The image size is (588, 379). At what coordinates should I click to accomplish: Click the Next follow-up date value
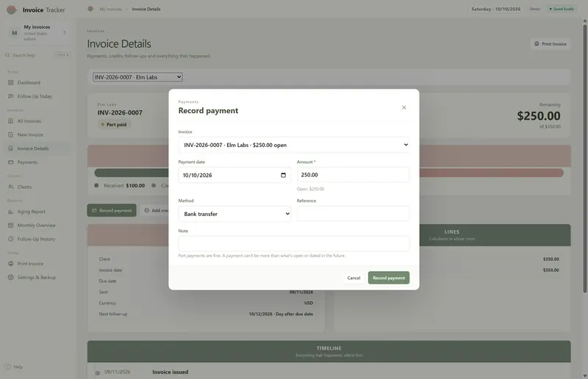pyautogui.click(x=281, y=314)
